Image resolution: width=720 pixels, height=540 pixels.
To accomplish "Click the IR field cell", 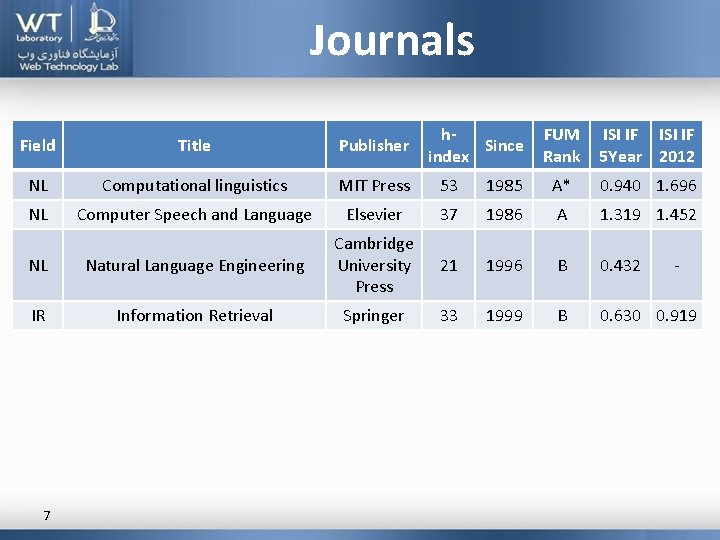I will 38,315.
